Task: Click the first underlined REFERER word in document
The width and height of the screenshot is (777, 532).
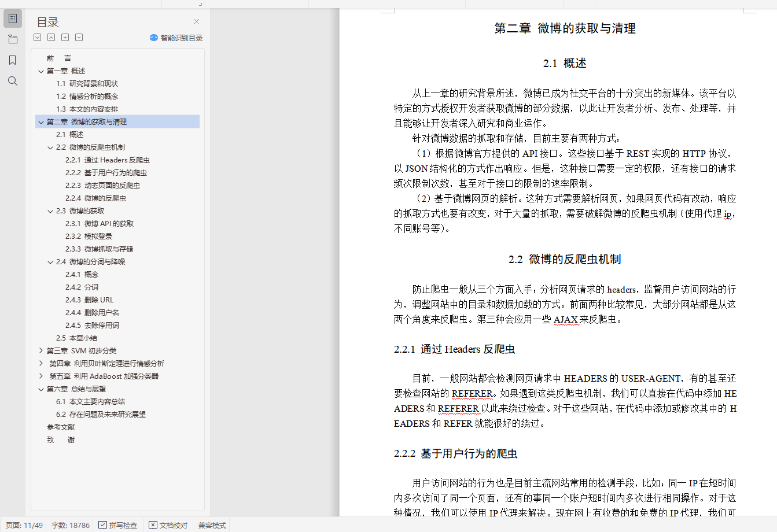Action: pos(472,394)
